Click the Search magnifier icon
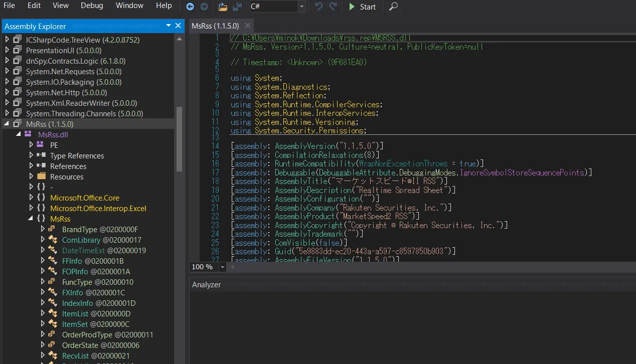The image size is (636, 364). pos(394,7)
